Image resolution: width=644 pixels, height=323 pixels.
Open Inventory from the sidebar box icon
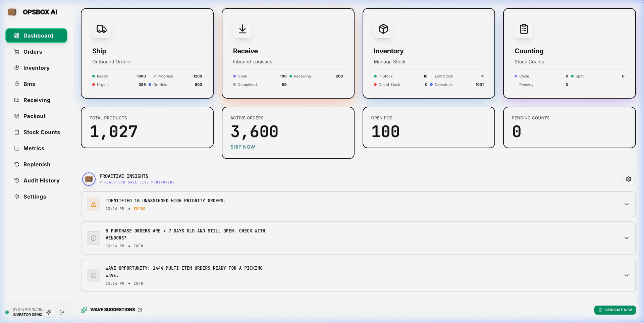17,68
